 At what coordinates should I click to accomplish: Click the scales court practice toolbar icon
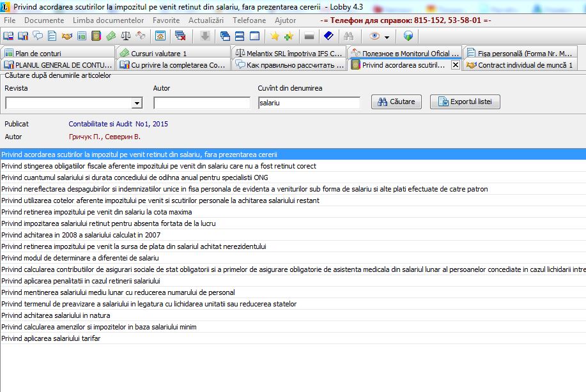[x=125, y=36]
